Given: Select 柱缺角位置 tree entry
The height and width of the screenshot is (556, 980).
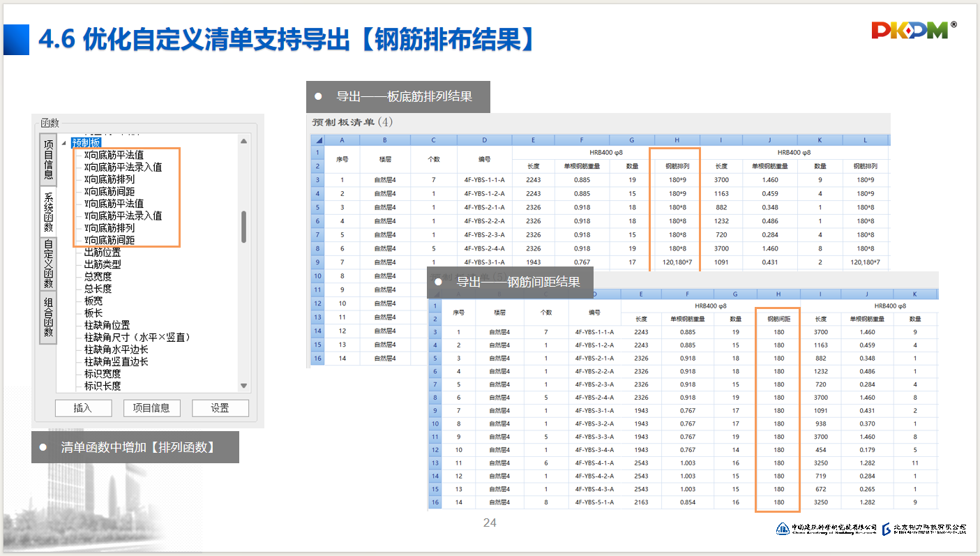Looking at the screenshot, I should coord(107,325).
